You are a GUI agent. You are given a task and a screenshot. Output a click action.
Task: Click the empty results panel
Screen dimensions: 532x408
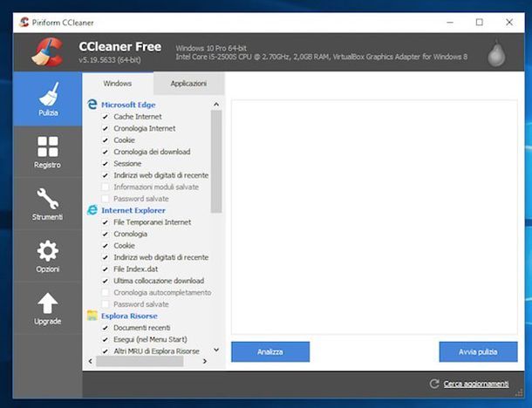[x=374, y=217]
